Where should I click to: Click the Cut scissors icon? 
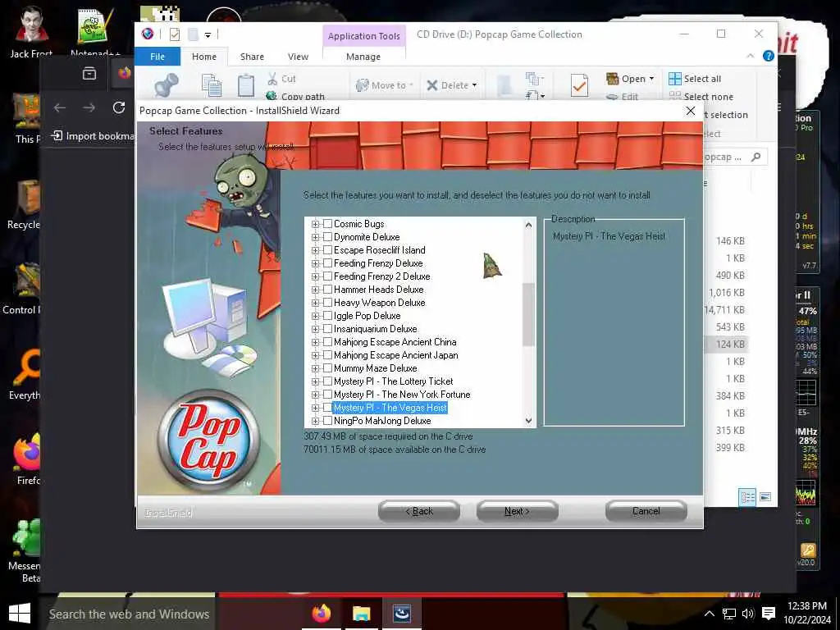pos(272,79)
